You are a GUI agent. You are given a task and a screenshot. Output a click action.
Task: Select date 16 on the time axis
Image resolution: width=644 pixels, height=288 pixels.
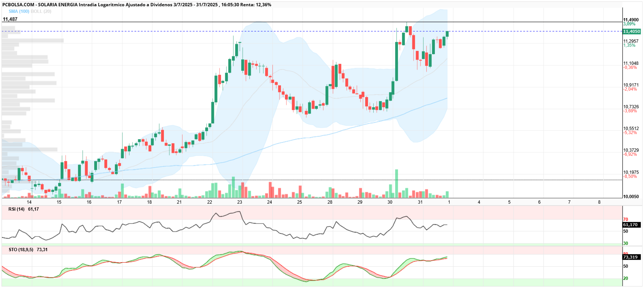tap(89, 202)
